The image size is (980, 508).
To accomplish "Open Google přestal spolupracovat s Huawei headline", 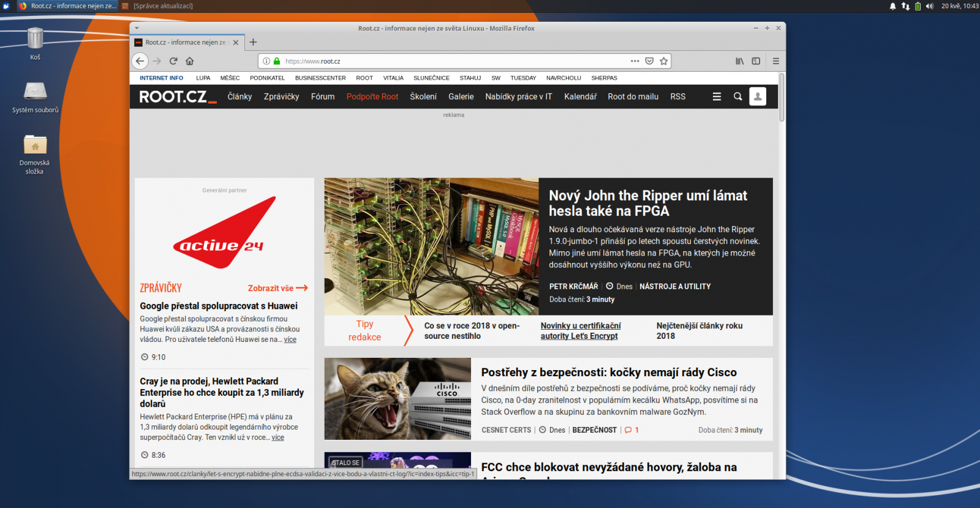I will point(219,306).
